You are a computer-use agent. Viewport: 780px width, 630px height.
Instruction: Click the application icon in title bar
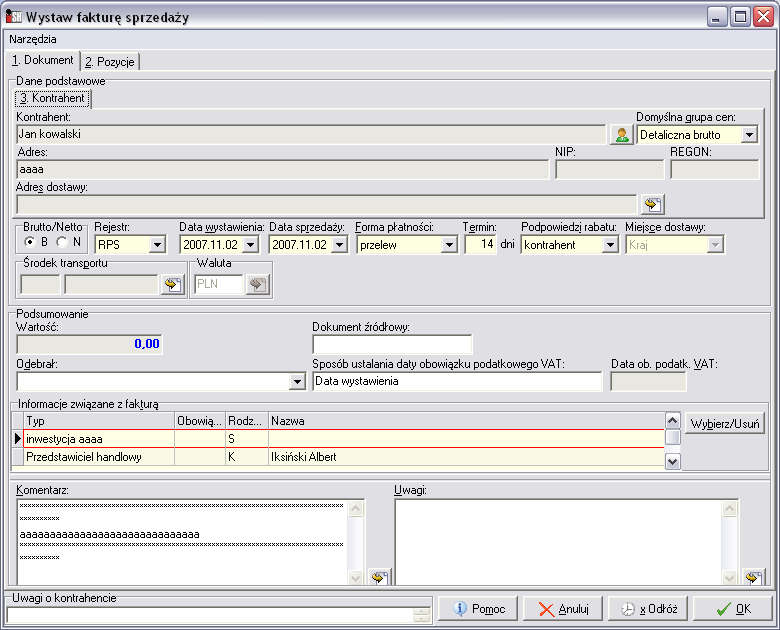[13, 16]
